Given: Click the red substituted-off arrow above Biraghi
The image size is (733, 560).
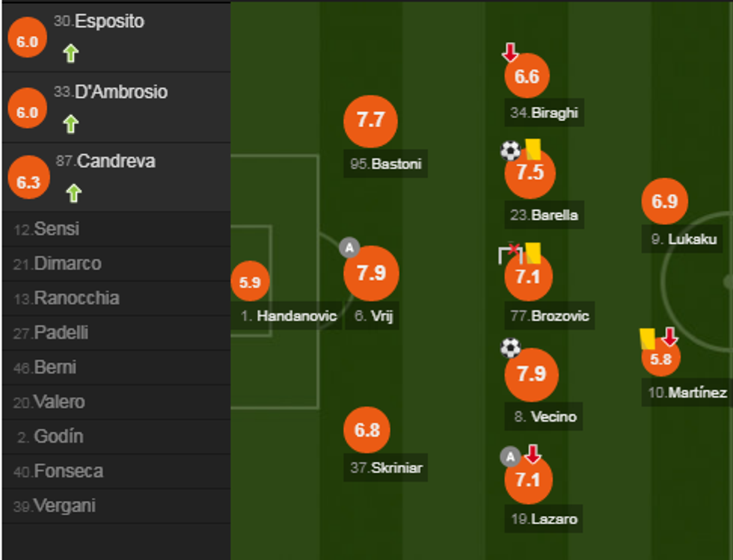Looking at the screenshot, I should (x=510, y=53).
